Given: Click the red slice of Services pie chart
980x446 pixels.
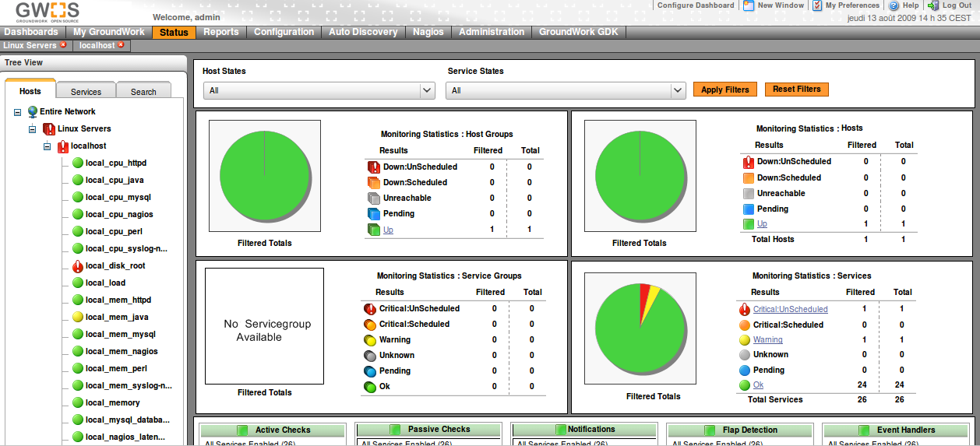Looking at the screenshot, I should pyautogui.click(x=643, y=293).
